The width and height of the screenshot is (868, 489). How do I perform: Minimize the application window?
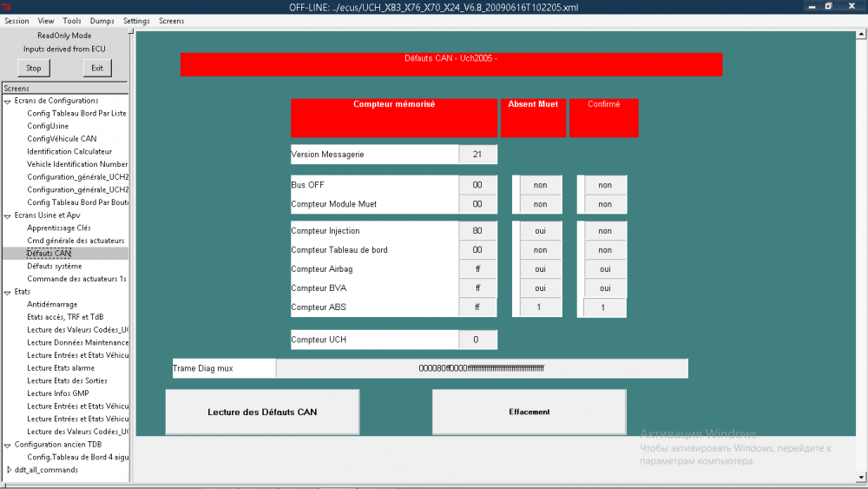(812, 7)
